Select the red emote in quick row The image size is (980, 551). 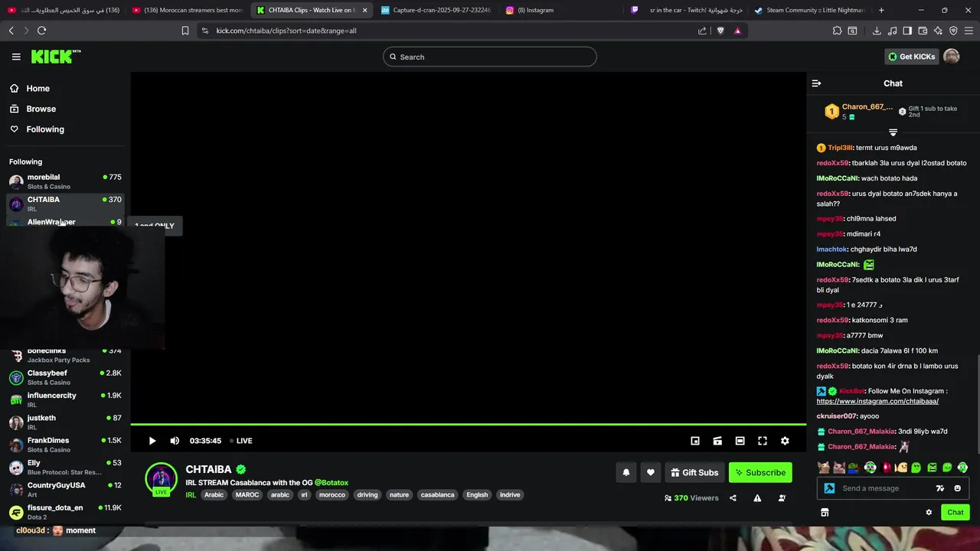pos(886,468)
